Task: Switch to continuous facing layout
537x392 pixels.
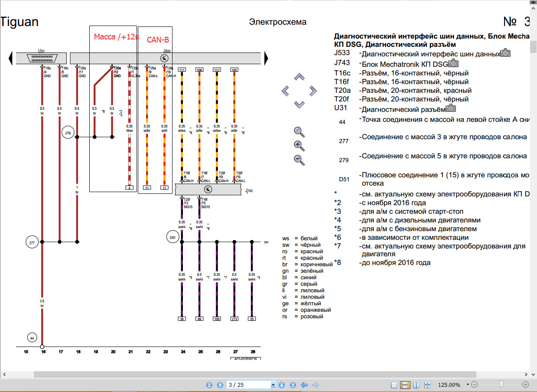Action: (427, 385)
